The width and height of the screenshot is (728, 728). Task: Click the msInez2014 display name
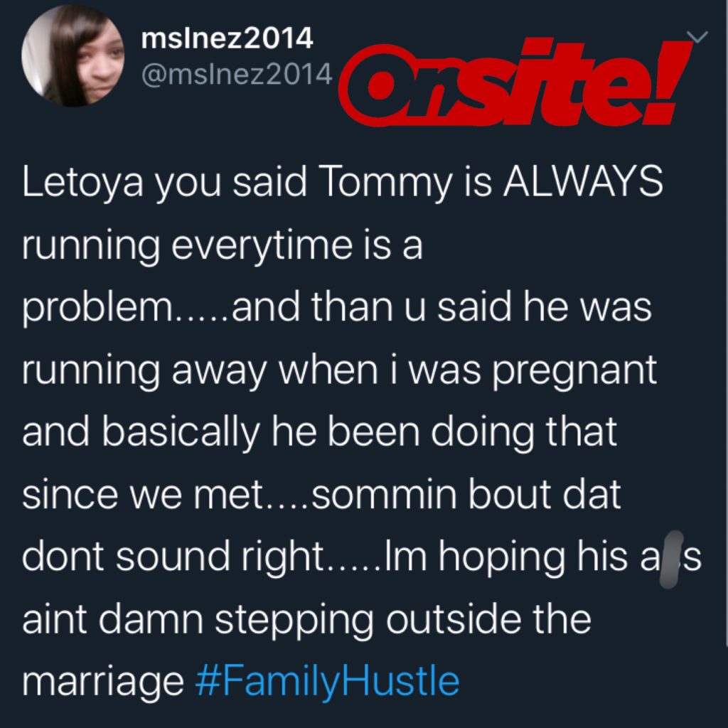coord(227,38)
